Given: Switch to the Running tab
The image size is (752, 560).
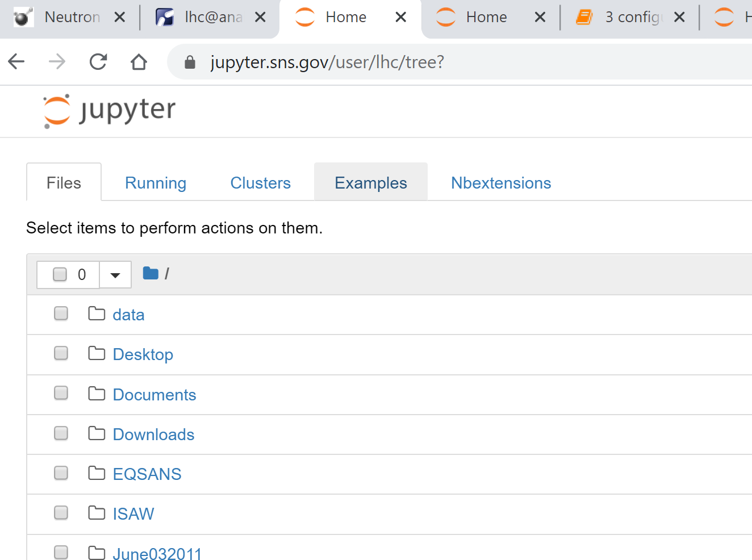Looking at the screenshot, I should tap(156, 183).
